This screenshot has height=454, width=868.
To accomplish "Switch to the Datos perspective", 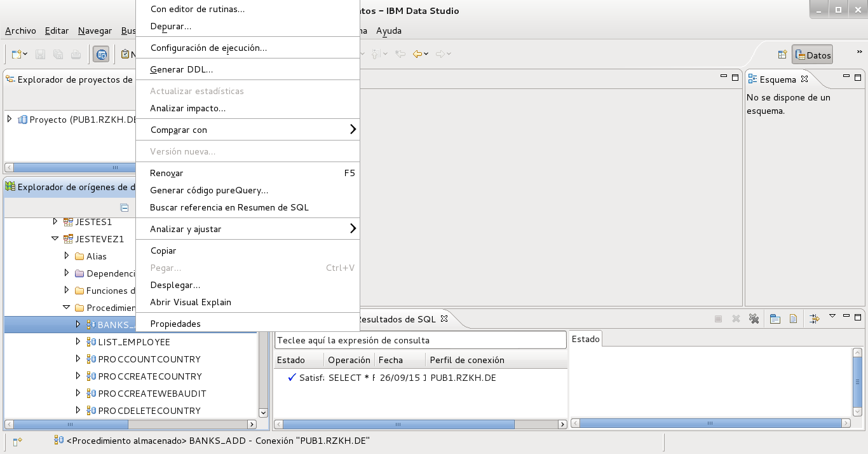I will click(x=813, y=55).
